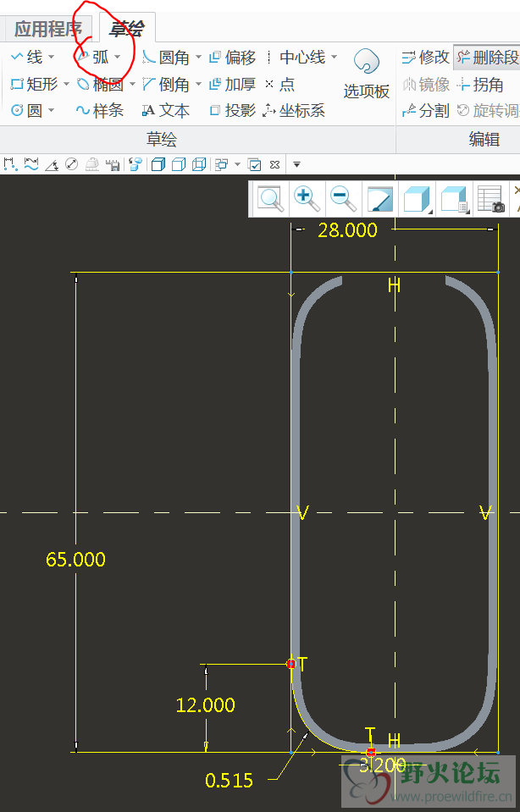This screenshot has height=812, width=520.
Task: Select the 文本 (Text) tool
Action: coord(166,110)
